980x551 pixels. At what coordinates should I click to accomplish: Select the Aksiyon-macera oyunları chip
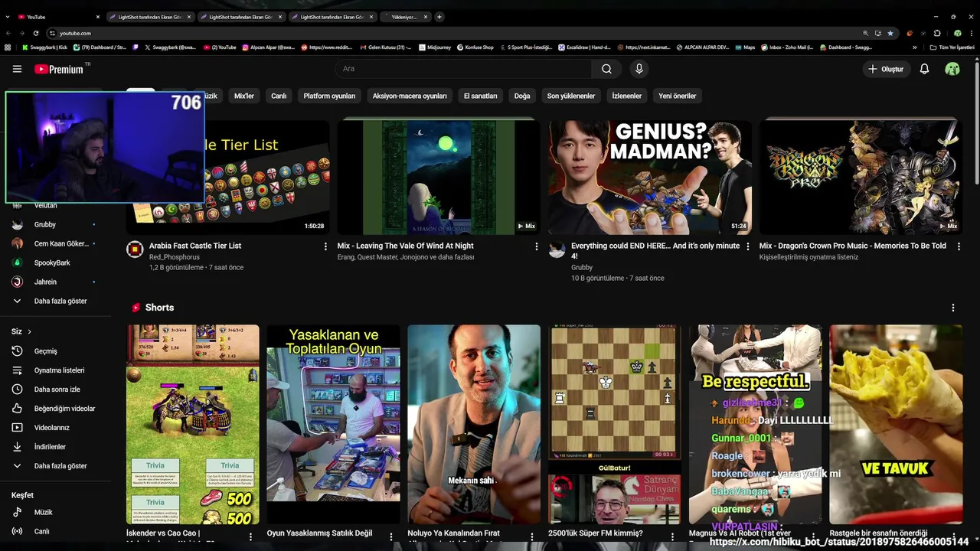point(410,96)
